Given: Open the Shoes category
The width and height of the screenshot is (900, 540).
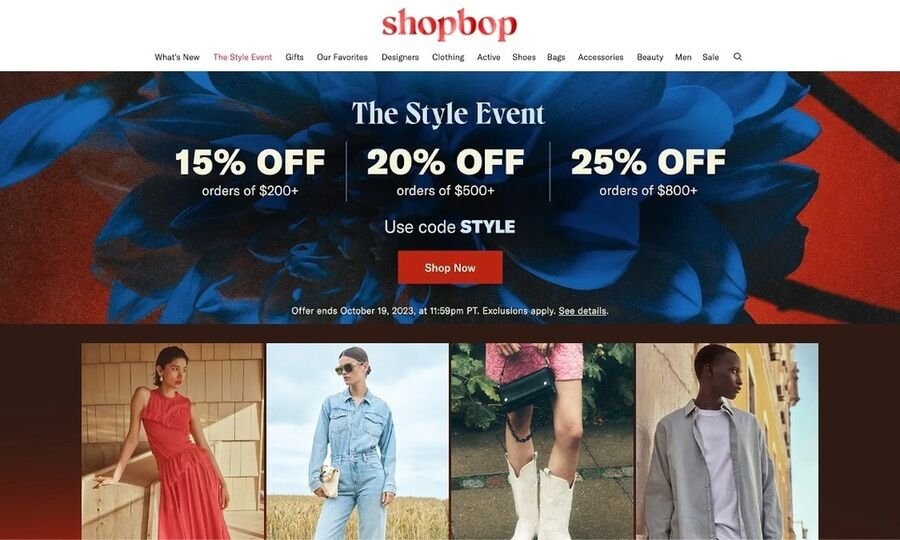Looking at the screenshot, I should coord(523,57).
